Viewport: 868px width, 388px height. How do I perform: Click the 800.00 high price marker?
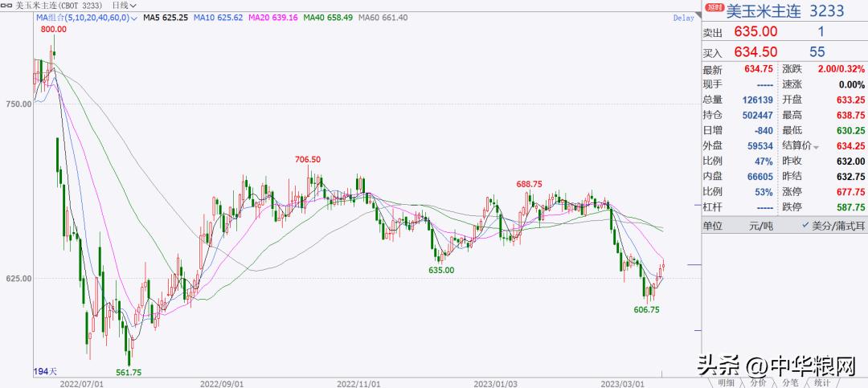pos(54,30)
